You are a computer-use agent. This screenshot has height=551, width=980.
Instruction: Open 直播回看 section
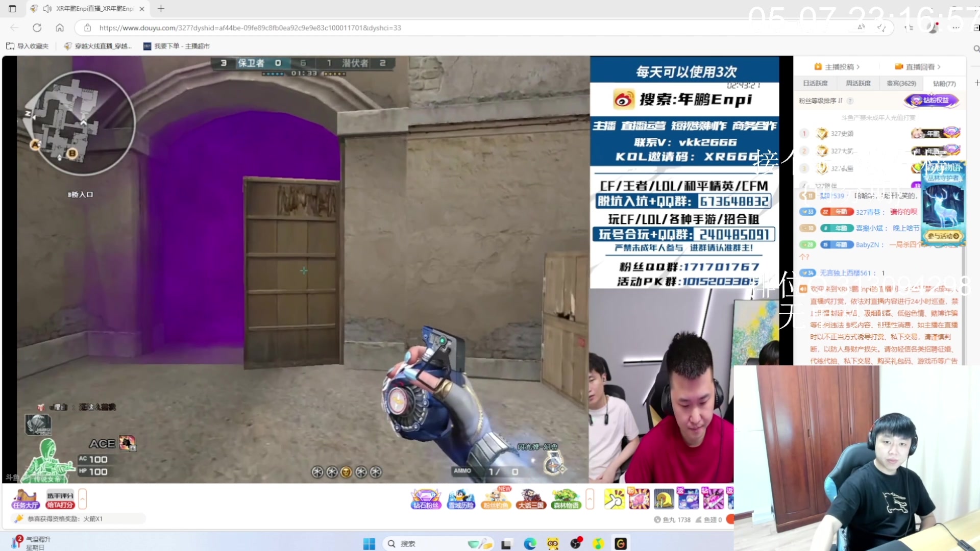[918, 67]
